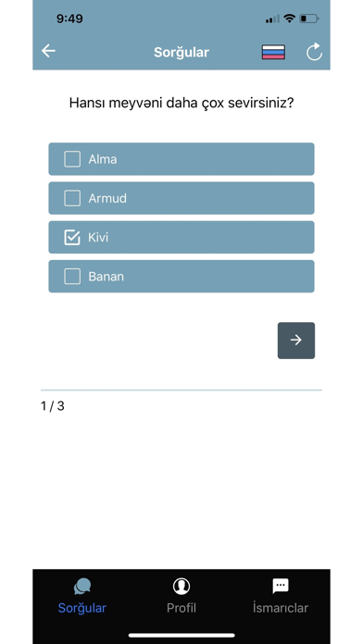Select the Alma answer row
The width and height of the screenshot is (363, 644).
click(181, 159)
